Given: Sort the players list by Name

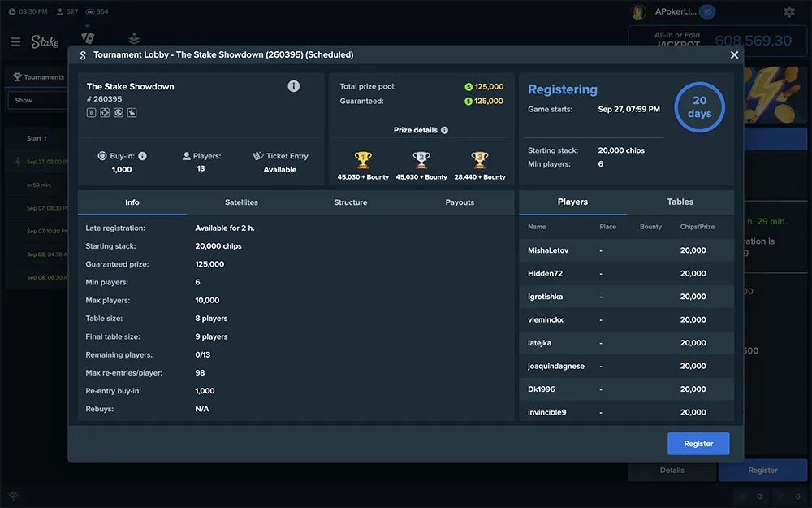Looking at the screenshot, I should click(x=537, y=227).
